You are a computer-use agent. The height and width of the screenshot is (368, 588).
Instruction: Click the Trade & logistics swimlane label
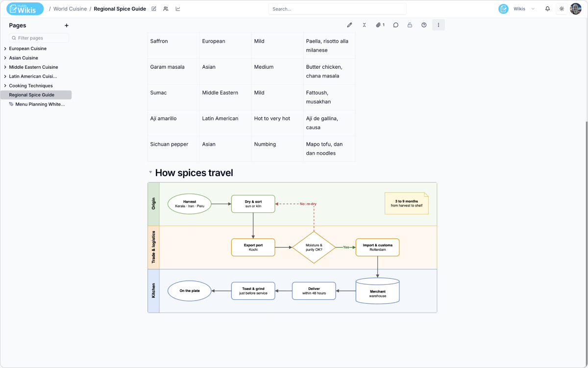point(153,247)
